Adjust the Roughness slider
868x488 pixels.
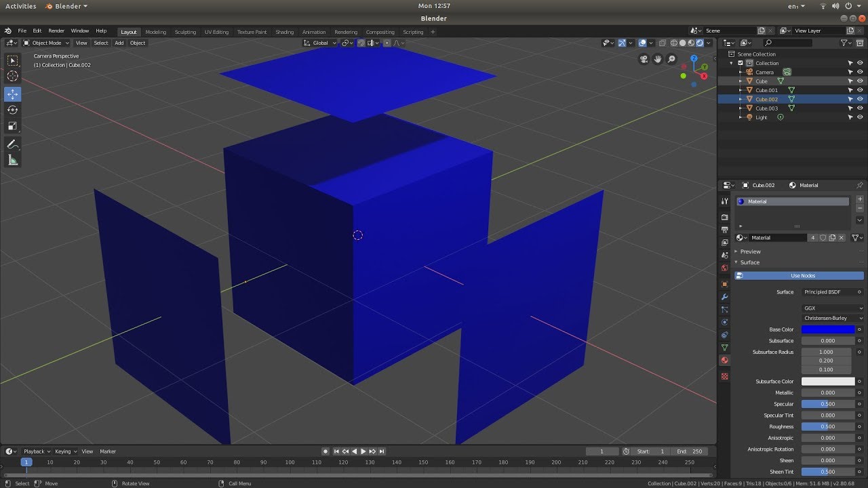[828, 427]
